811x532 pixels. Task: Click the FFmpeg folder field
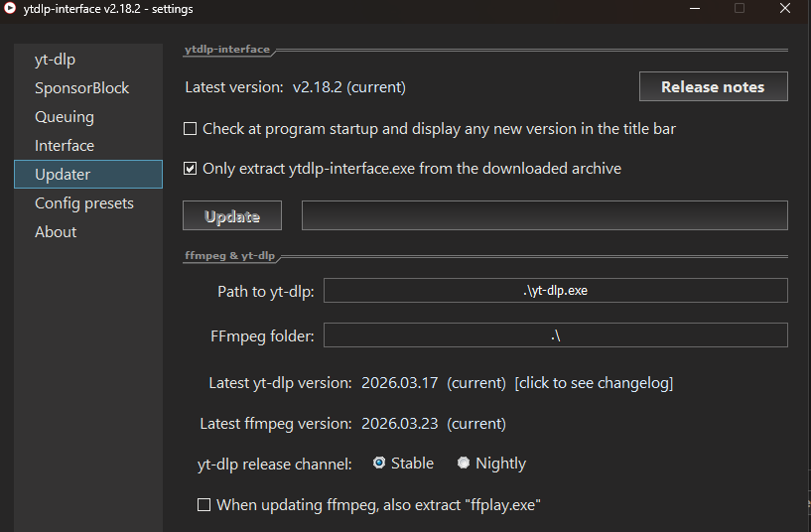click(x=556, y=335)
